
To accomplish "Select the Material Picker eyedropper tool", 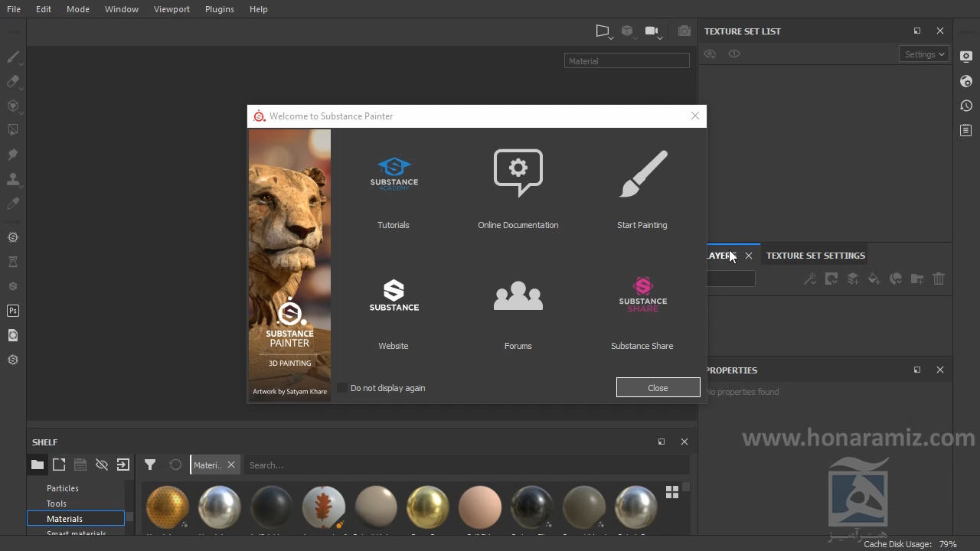I will (x=13, y=204).
